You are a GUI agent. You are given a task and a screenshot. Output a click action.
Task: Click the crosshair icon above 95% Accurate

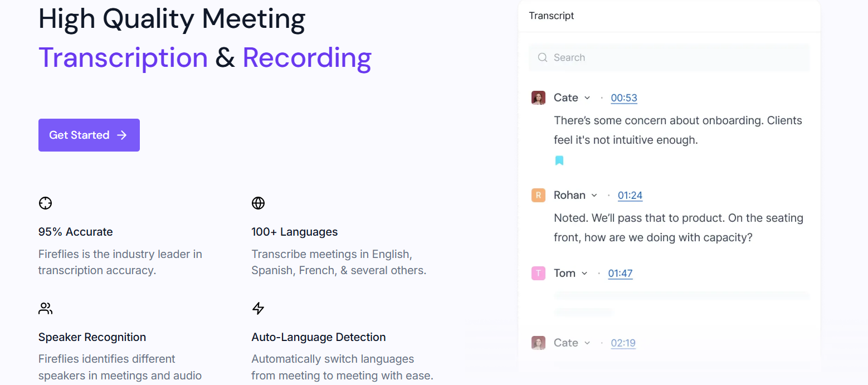pyautogui.click(x=45, y=203)
